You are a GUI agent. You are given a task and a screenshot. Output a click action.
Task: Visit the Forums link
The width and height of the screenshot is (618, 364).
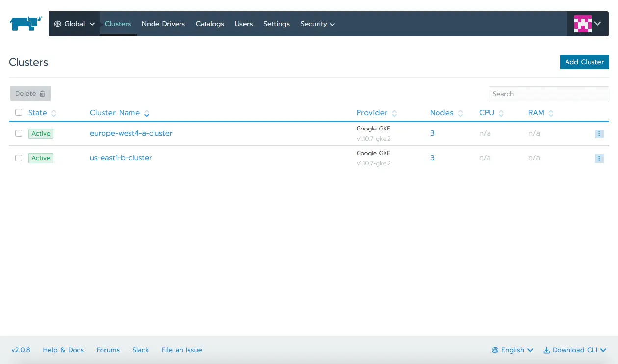pyautogui.click(x=108, y=350)
